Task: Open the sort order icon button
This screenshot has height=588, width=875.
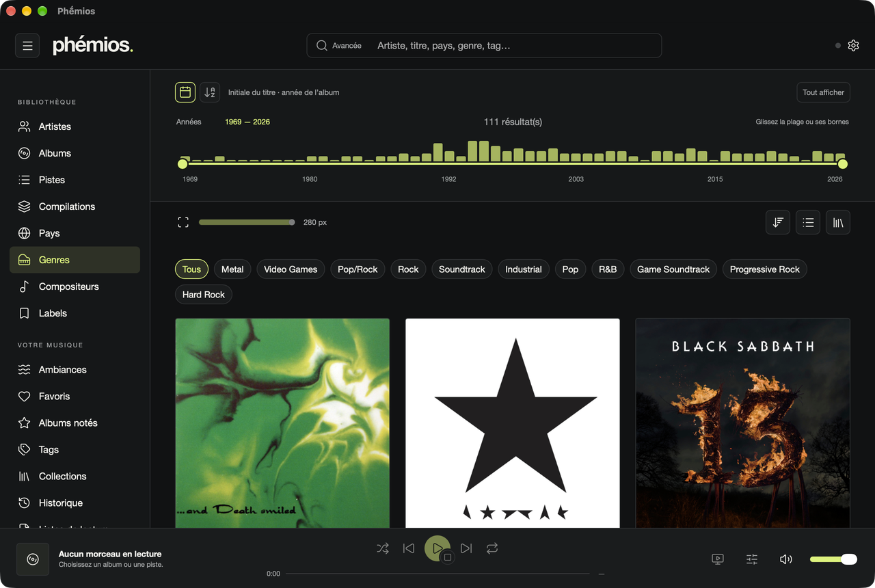Action: tap(778, 222)
